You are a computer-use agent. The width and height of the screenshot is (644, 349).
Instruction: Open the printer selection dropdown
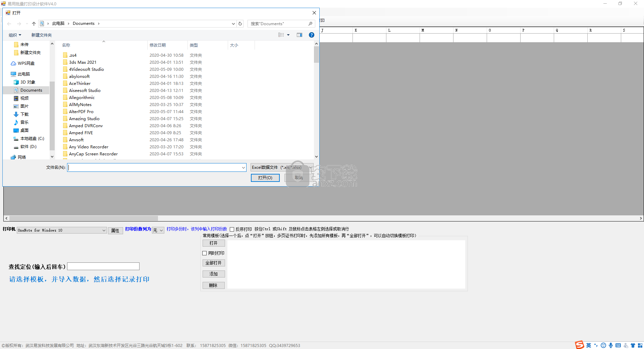coord(104,230)
